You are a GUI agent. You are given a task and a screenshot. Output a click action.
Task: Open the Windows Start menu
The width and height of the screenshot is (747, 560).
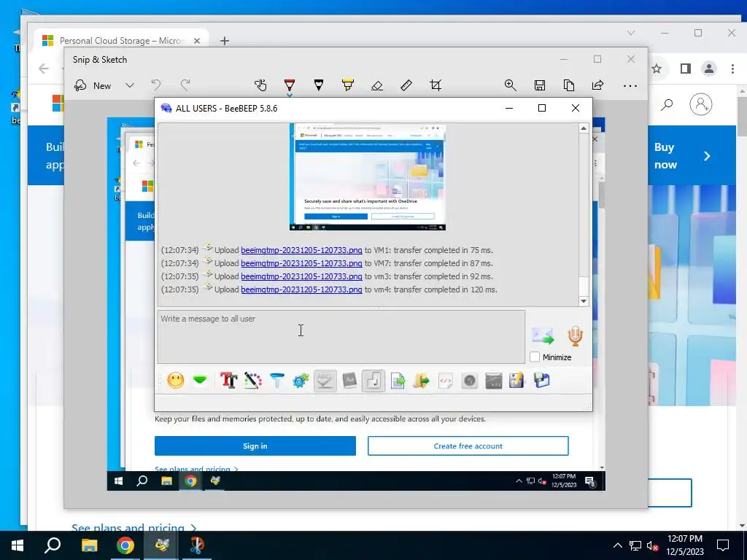18,545
